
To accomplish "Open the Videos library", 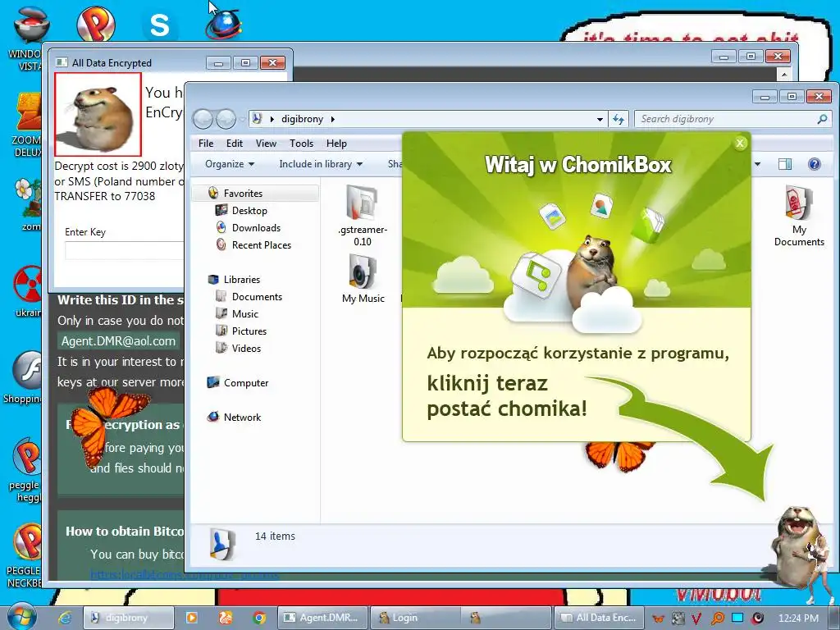I will [246, 348].
